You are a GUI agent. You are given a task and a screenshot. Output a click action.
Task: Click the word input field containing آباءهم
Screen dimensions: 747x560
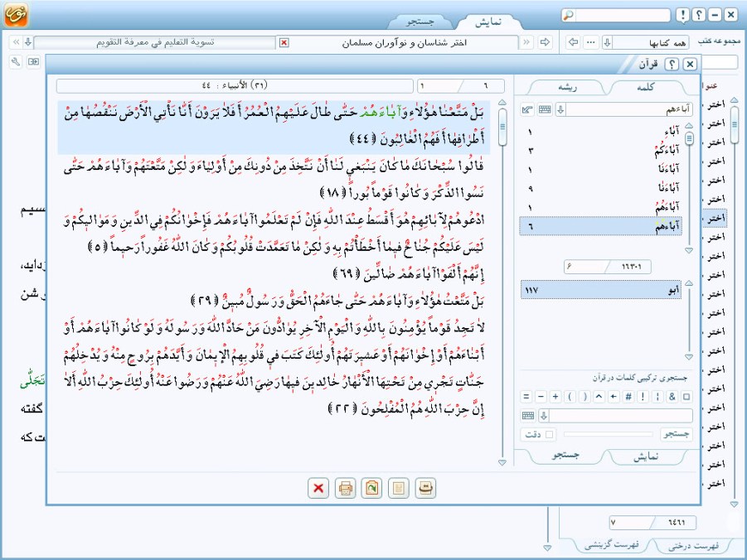(629, 110)
